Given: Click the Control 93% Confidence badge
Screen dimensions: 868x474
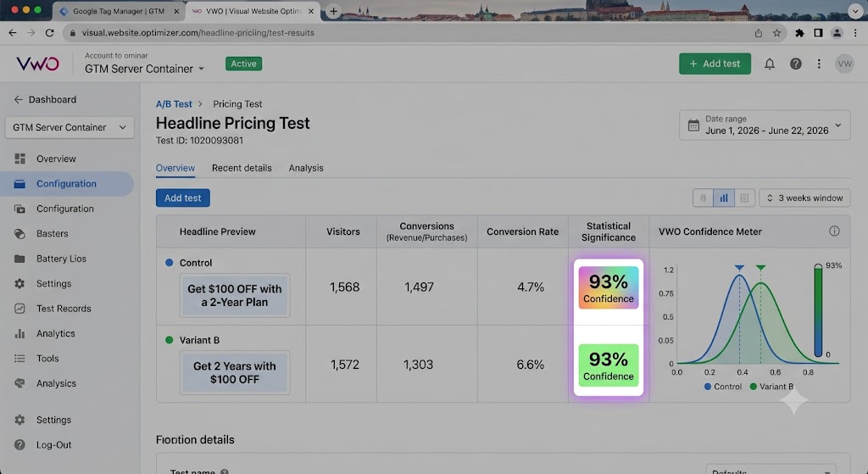Looking at the screenshot, I should coord(609,287).
